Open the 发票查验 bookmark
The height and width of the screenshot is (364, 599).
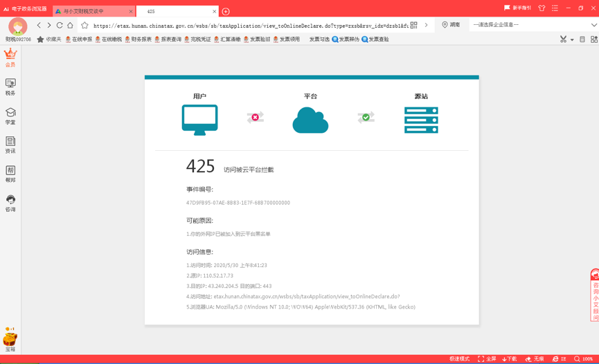(x=375, y=39)
